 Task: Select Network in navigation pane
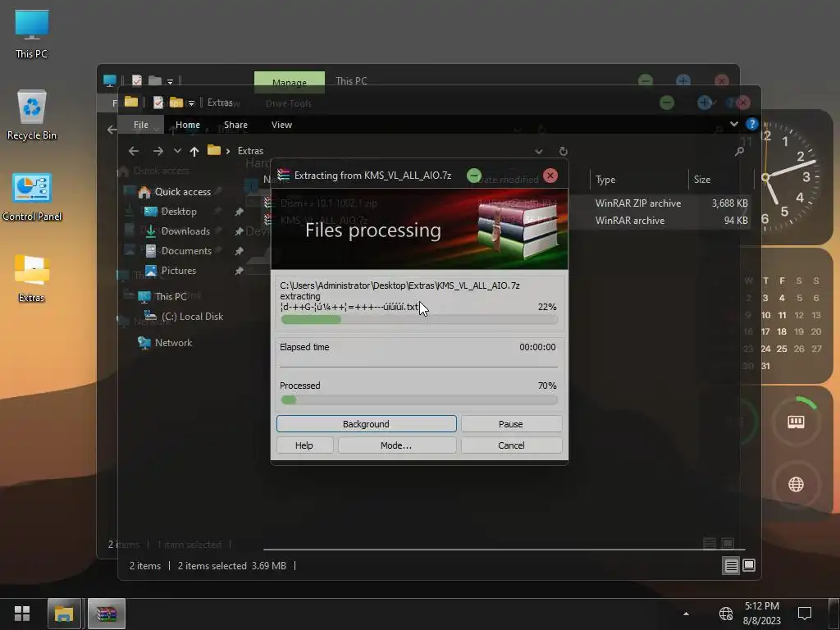164,343
